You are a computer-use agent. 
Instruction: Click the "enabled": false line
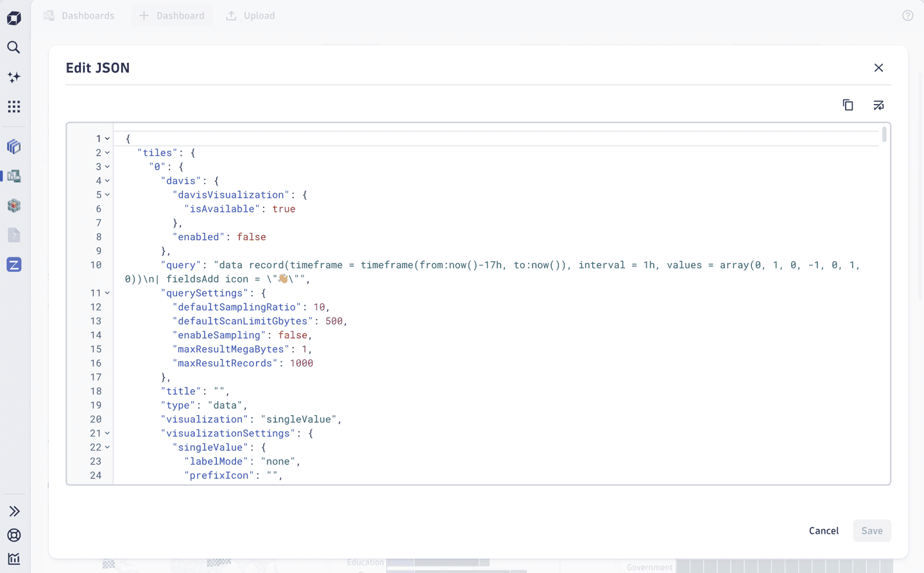tap(219, 237)
